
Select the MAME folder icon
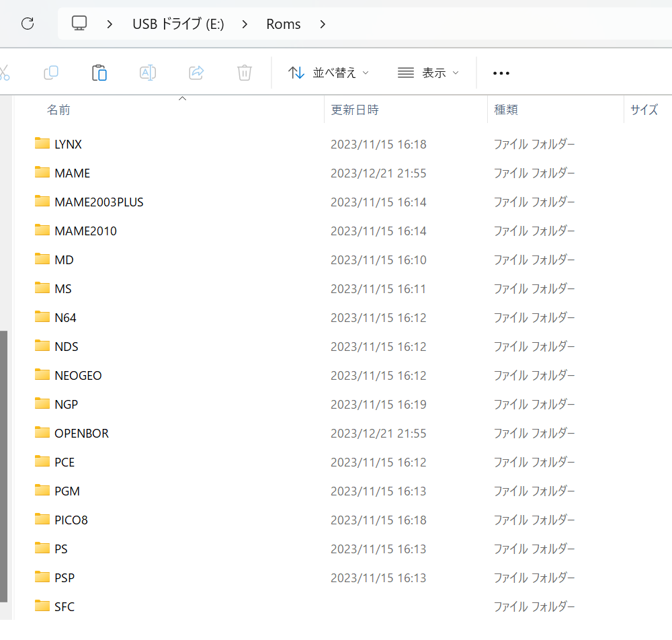coord(42,172)
